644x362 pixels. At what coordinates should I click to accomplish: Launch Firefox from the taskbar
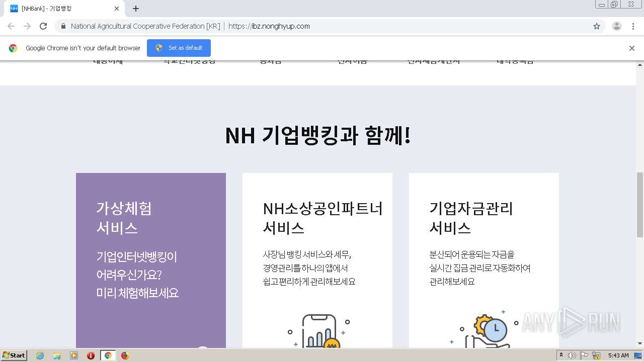(x=125, y=355)
